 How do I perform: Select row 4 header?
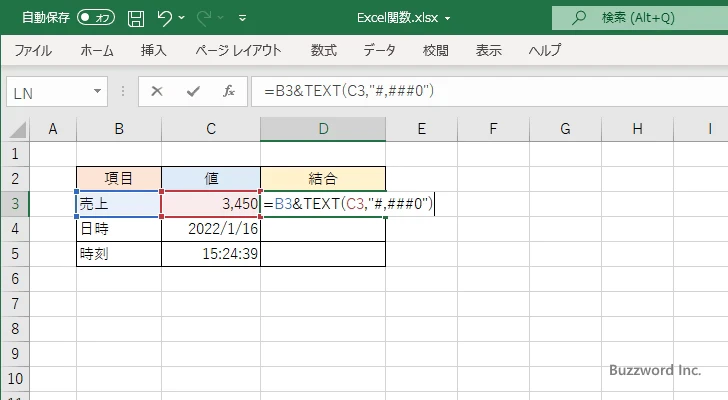[x=15, y=229]
